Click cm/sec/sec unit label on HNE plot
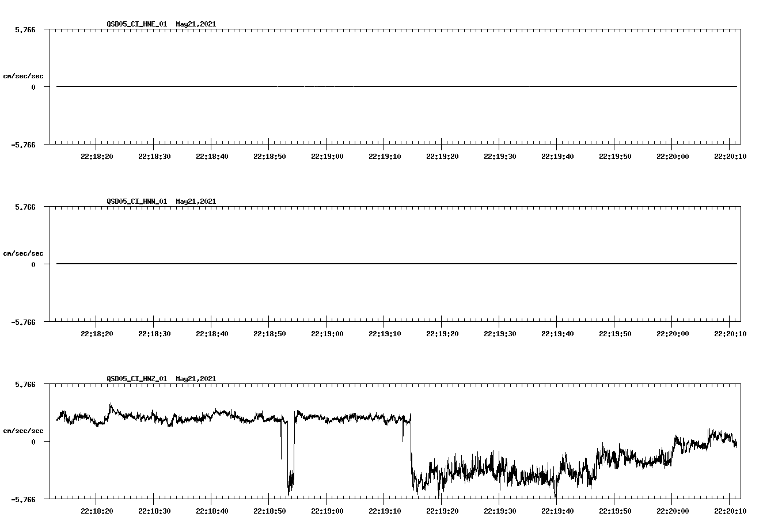 coord(23,76)
